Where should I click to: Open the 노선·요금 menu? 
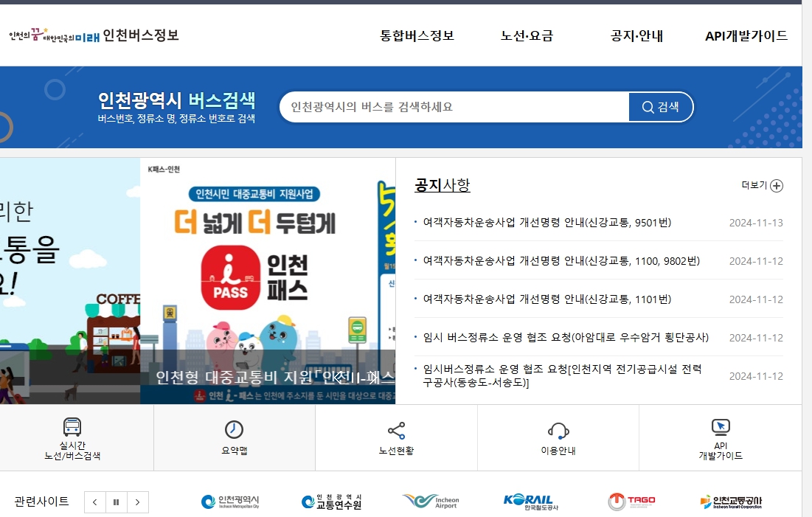tap(527, 35)
